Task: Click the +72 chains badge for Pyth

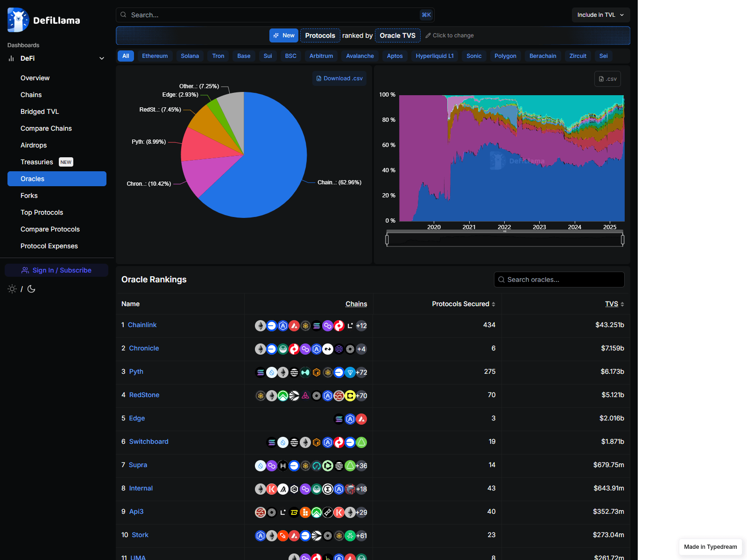Action: pyautogui.click(x=361, y=372)
